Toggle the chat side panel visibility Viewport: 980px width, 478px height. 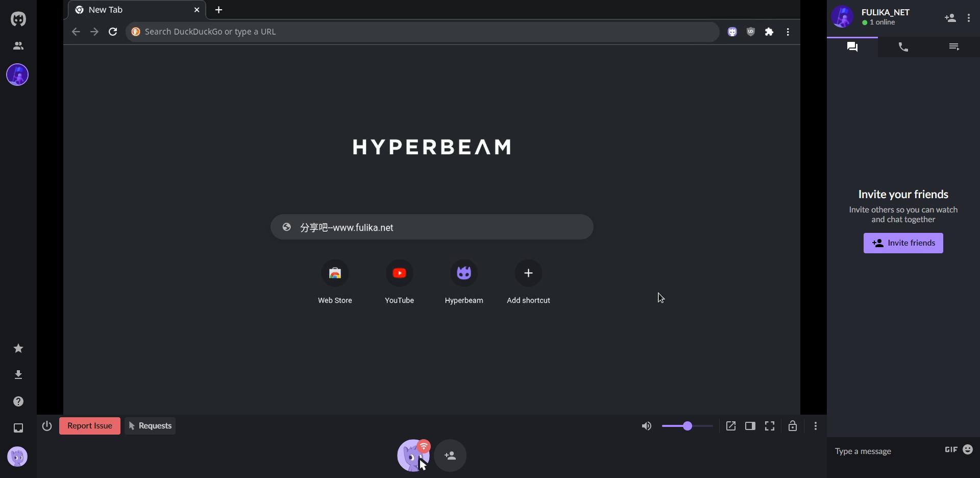click(x=750, y=426)
